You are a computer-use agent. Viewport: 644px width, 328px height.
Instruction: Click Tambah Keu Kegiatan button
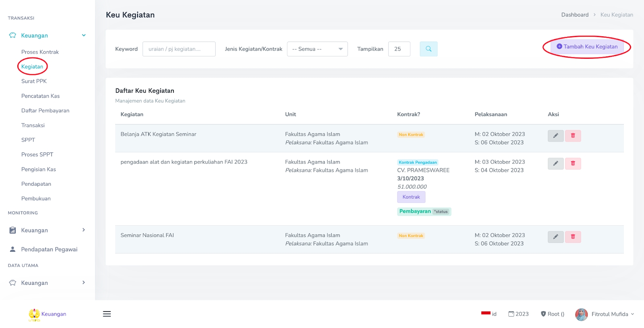click(587, 47)
